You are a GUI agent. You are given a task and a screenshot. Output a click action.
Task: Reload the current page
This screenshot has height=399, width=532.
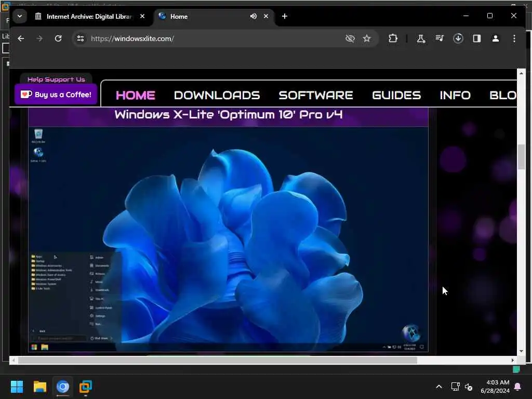[58, 38]
